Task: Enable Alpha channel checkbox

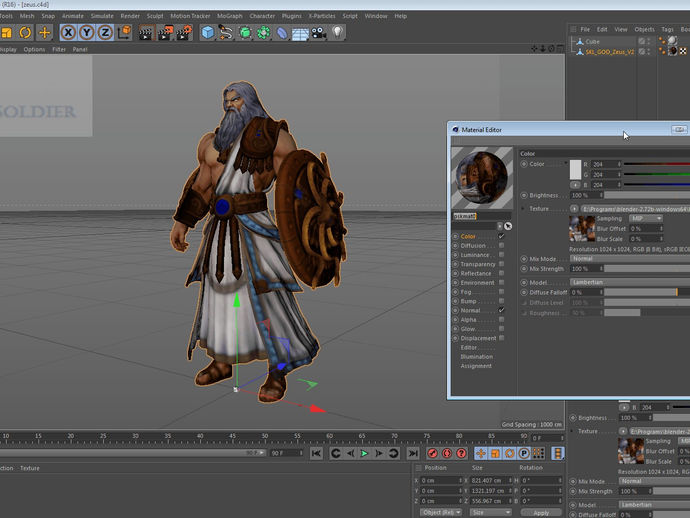Action: click(x=501, y=320)
